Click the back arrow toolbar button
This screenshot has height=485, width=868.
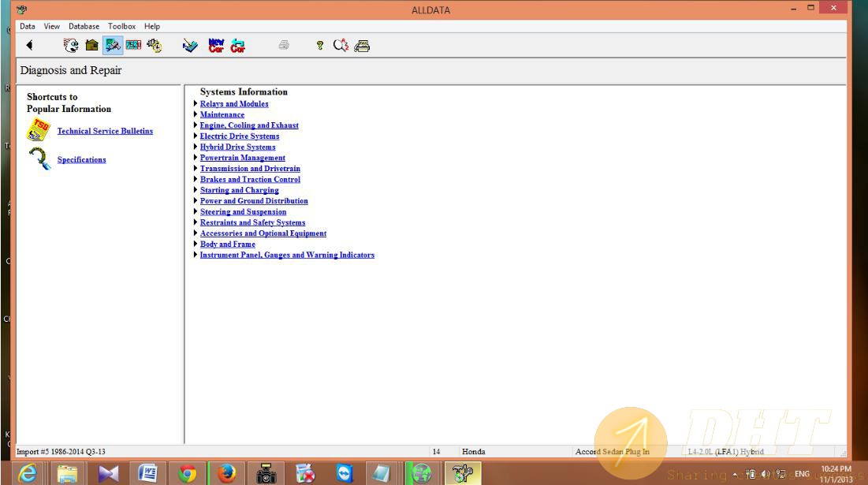point(29,46)
